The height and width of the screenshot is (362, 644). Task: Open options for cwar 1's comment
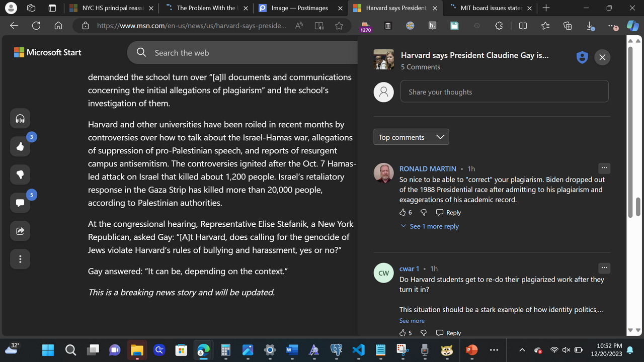(x=604, y=268)
